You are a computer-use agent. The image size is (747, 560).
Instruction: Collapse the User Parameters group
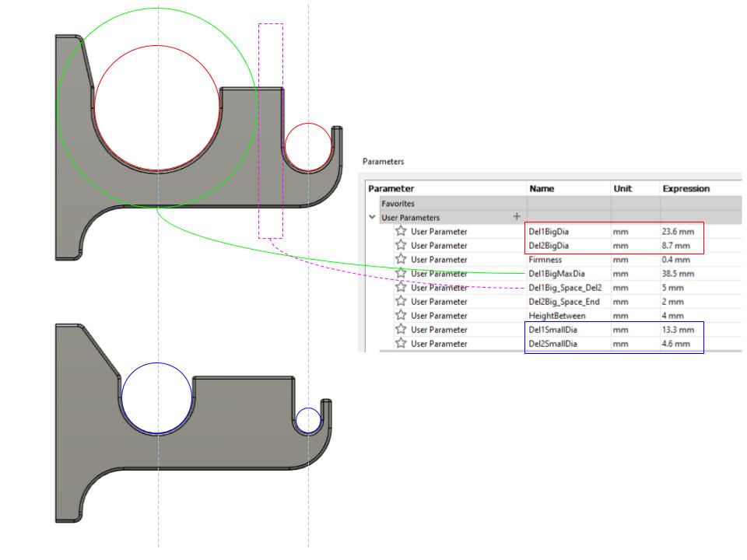pyautogui.click(x=372, y=217)
